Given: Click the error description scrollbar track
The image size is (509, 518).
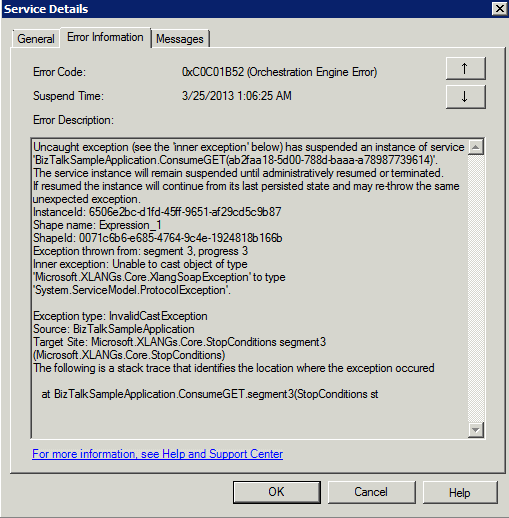Looking at the screenshot, I should 476,289.
